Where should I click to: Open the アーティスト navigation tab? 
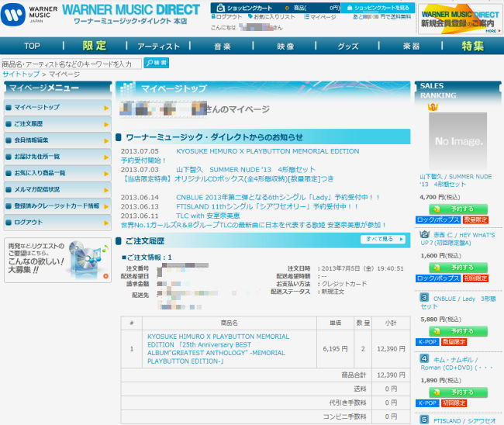pos(158,47)
